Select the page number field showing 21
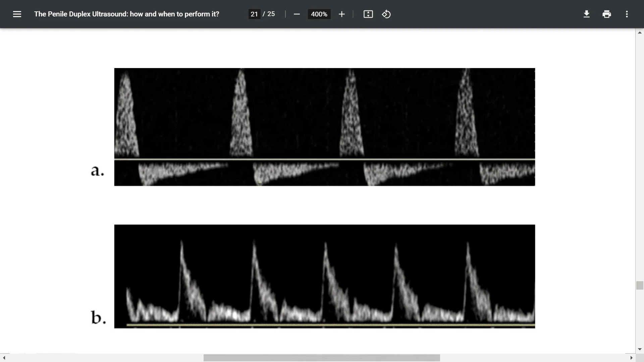This screenshot has height=362, width=644. [x=254, y=14]
